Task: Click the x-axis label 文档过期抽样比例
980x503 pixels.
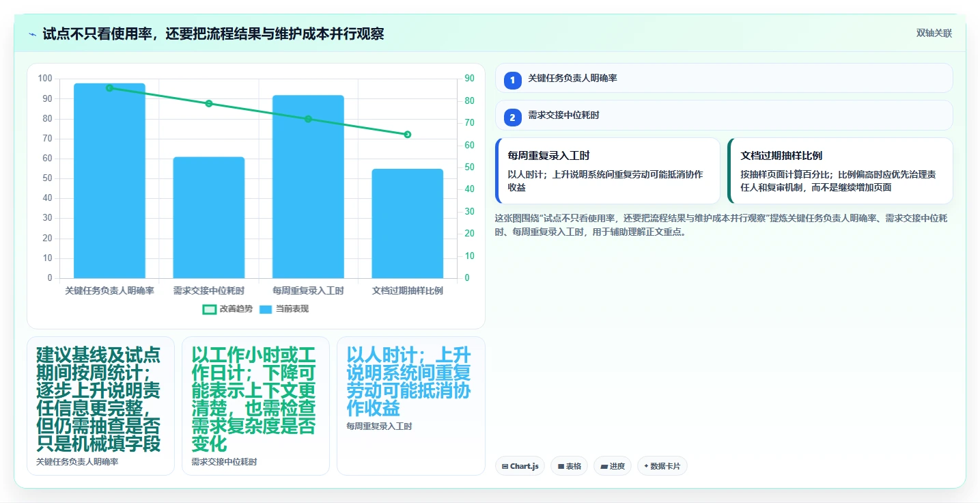Action: (x=408, y=290)
